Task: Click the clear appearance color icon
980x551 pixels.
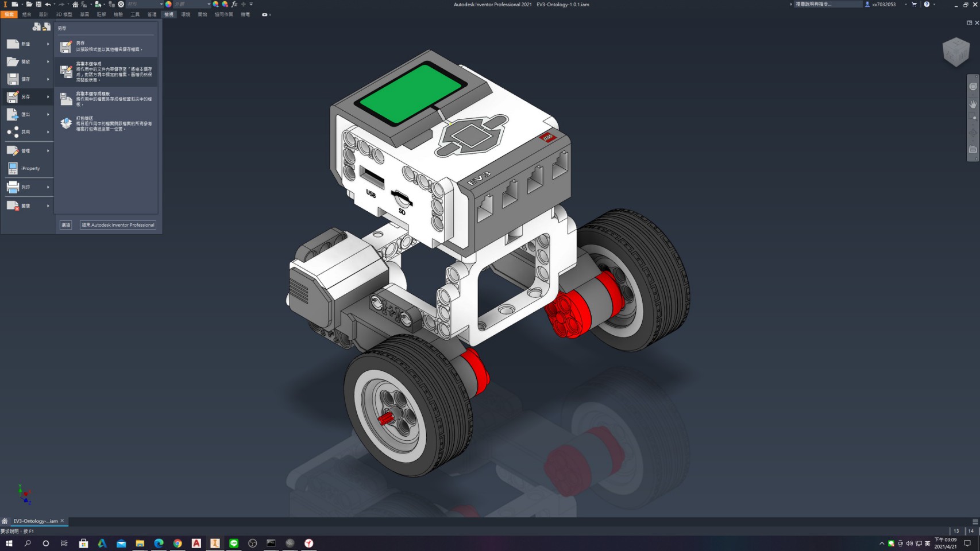Action: [225, 4]
